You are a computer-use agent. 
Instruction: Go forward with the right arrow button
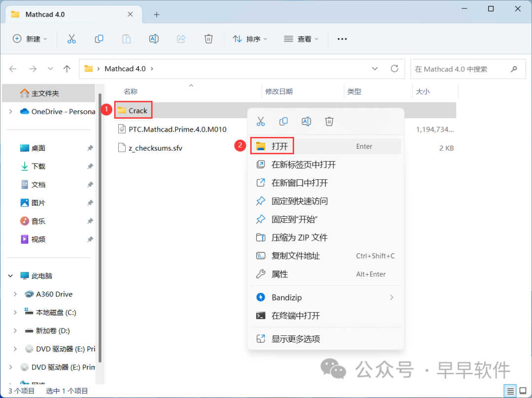[33, 69]
